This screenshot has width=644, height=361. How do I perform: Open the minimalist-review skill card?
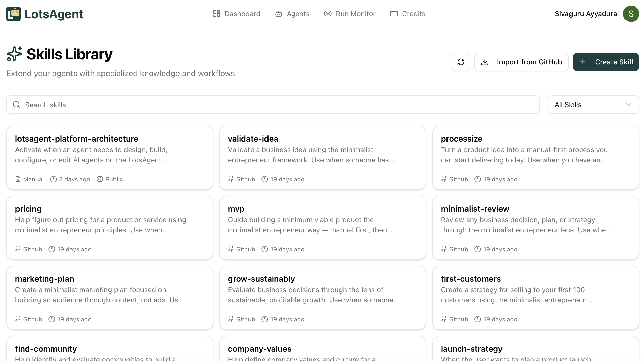(535, 228)
